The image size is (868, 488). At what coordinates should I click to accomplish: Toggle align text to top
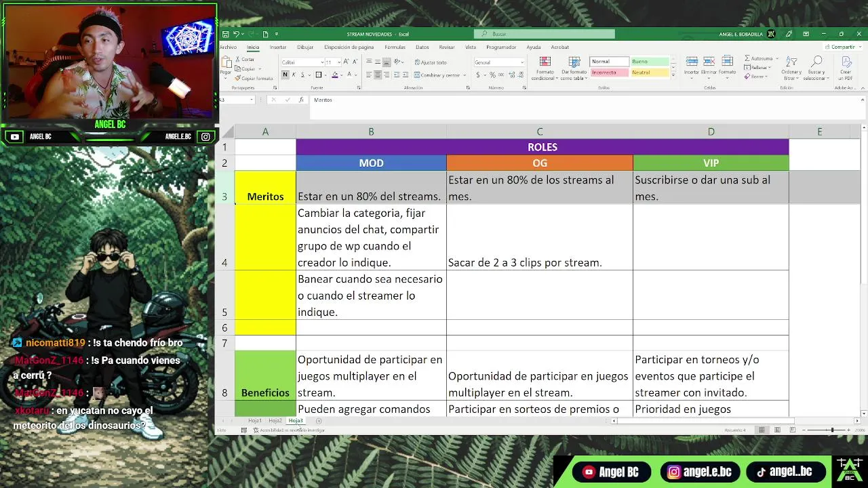tap(369, 62)
